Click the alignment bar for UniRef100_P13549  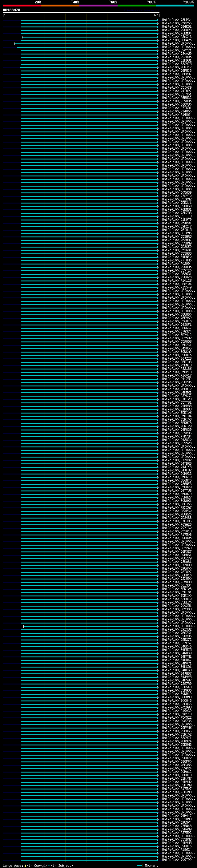click(x=90, y=287)
